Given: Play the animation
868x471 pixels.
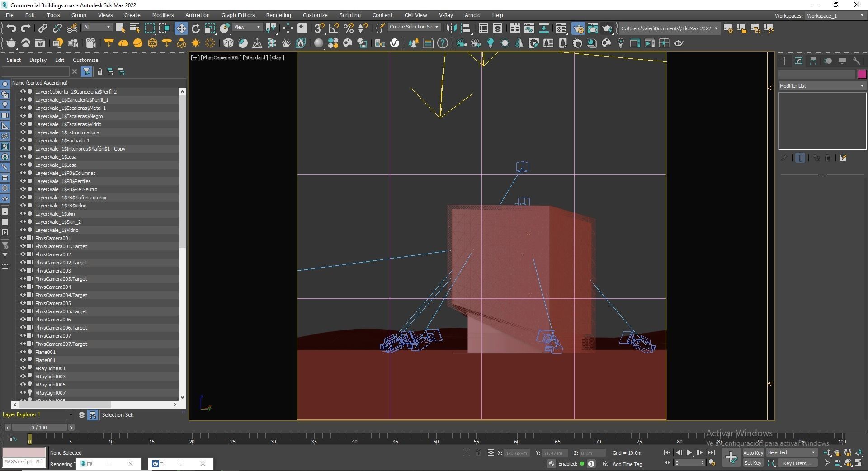Looking at the screenshot, I should (x=689, y=452).
